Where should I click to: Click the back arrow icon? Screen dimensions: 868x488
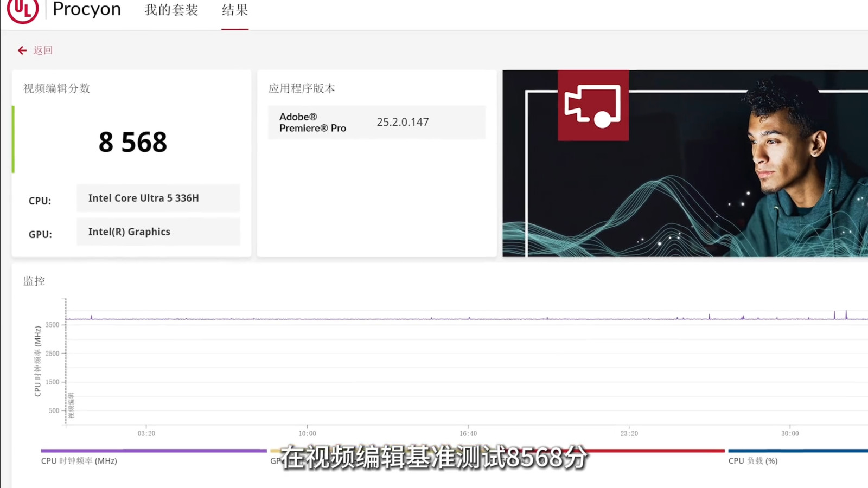coord(22,50)
